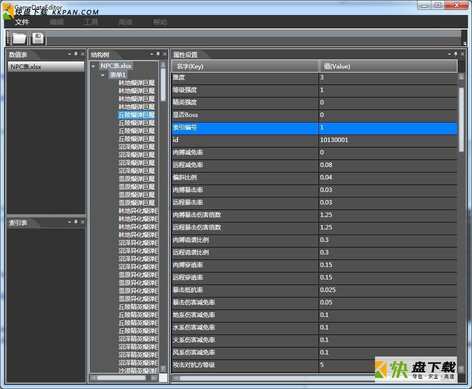Pin the 属性设置 panel
This screenshot has height=389, width=472.
(x=456, y=54)
